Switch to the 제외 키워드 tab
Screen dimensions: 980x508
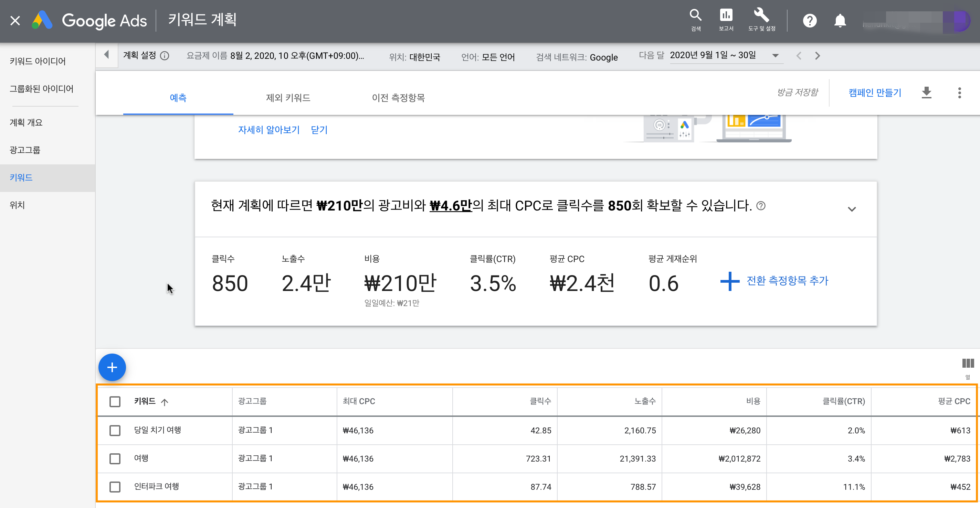tap(288, 98)
